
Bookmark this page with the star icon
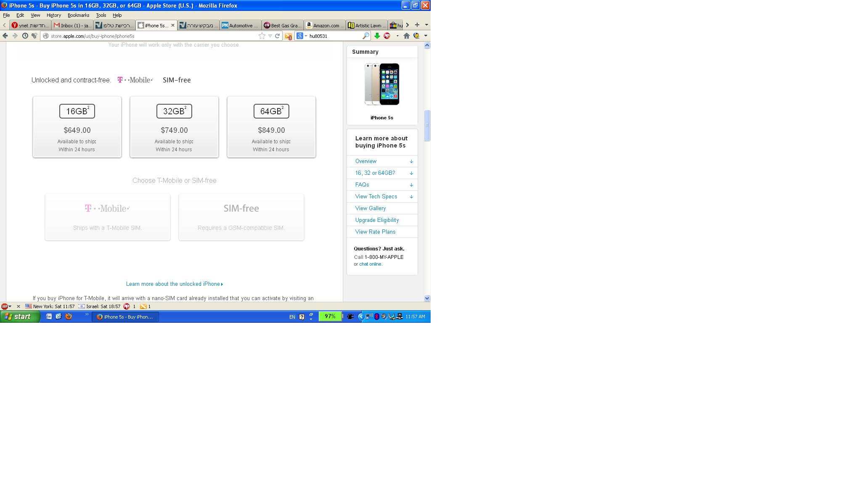coord(262,36)
